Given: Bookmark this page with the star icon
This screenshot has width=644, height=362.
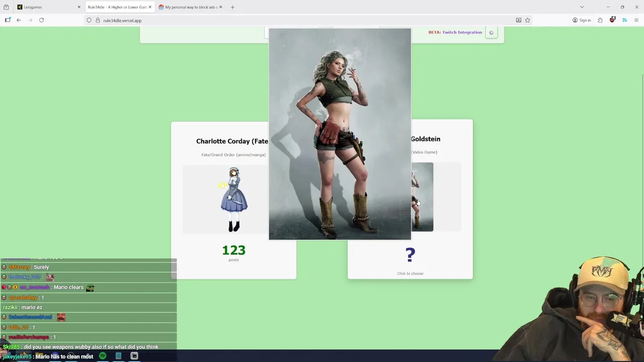Looking at the screenshot, I should coord(527,20).
